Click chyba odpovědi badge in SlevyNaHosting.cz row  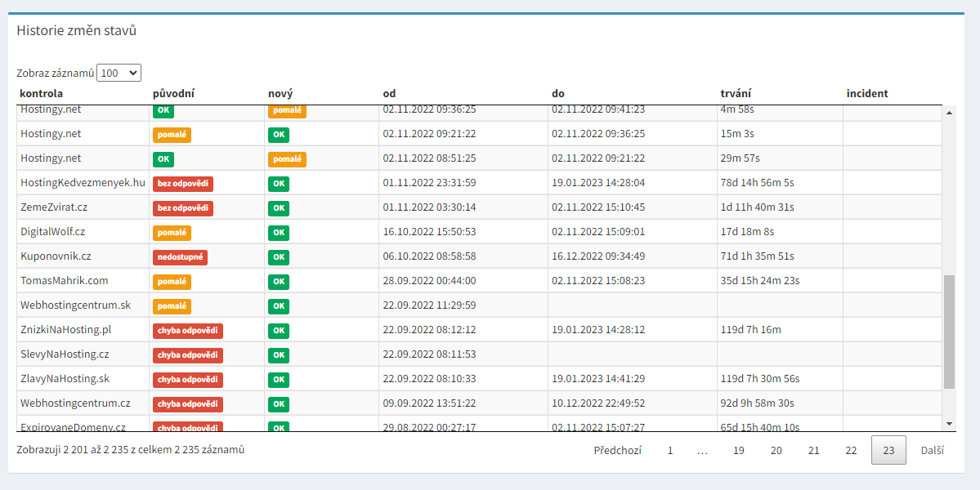[187, 355]
